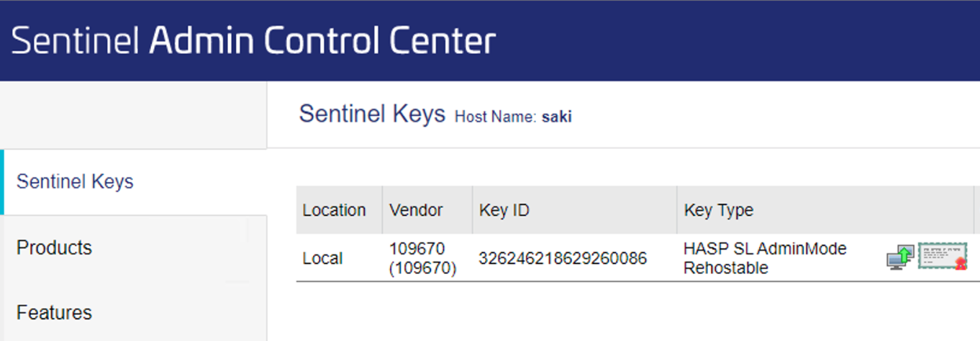The height and width of the screenshot is (341, 980).
Task: Click the rehost computers icon with green arrow
Action: [899, 256]
